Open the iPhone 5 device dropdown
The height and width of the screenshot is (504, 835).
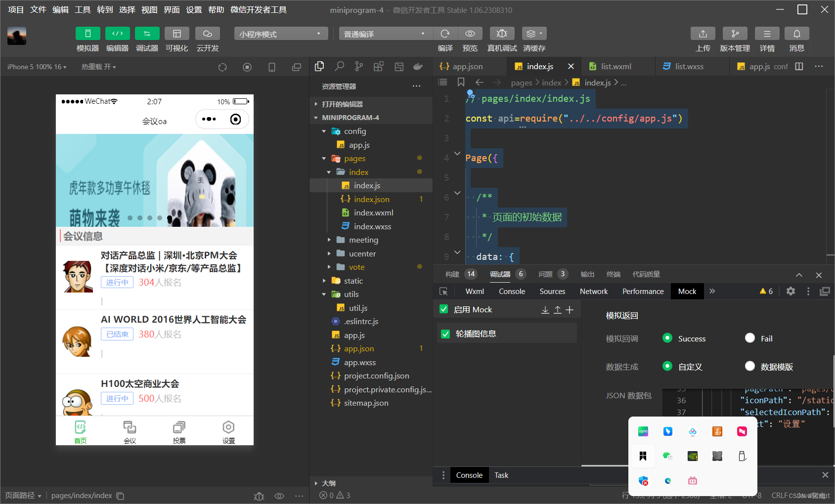(37, 67)
